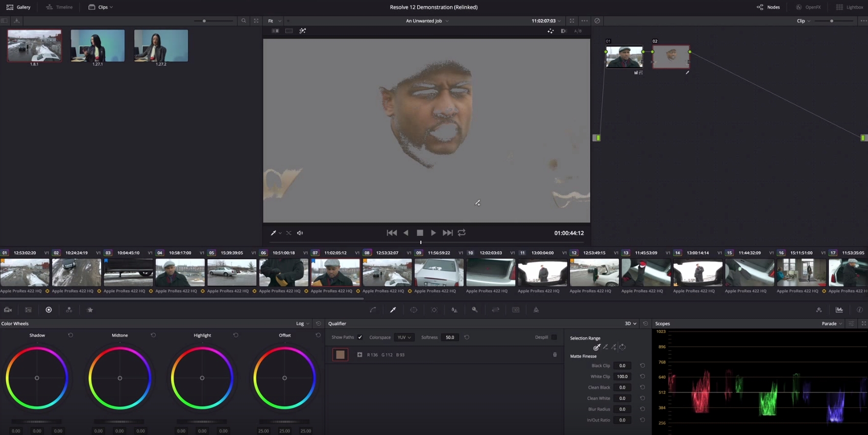Open the 3D qualifier mode dropdown
This screenshot has width=868, height=435.
631,324
